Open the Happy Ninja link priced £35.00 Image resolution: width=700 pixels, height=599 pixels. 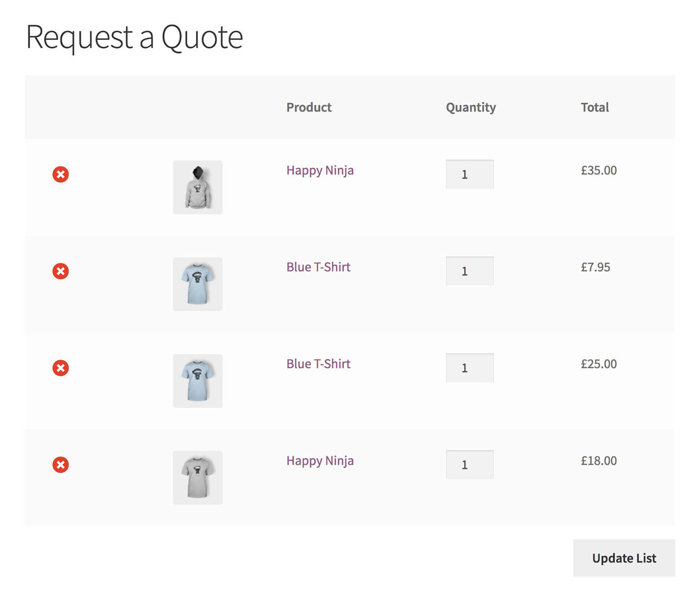pyautogui.click(x=320, y=170)
